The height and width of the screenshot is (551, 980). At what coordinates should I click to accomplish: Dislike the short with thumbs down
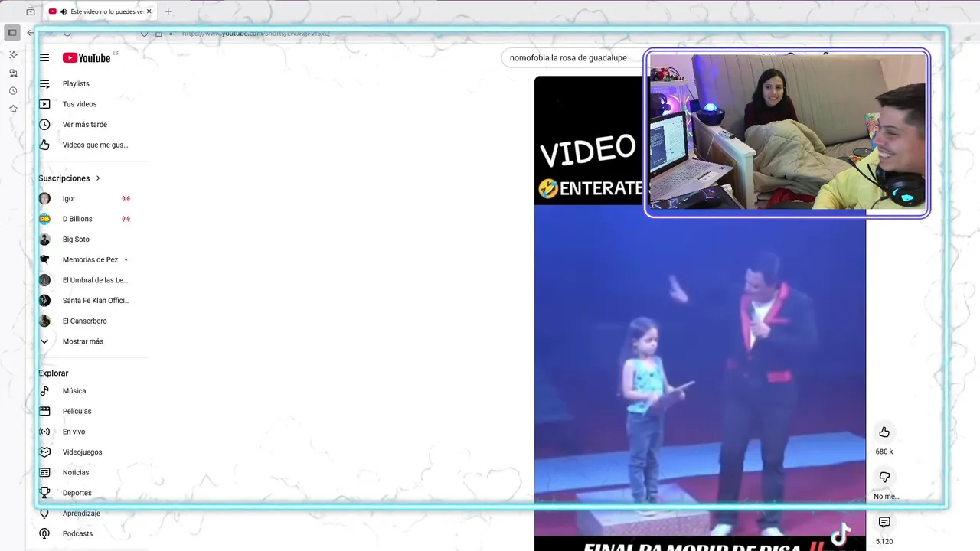884,478
